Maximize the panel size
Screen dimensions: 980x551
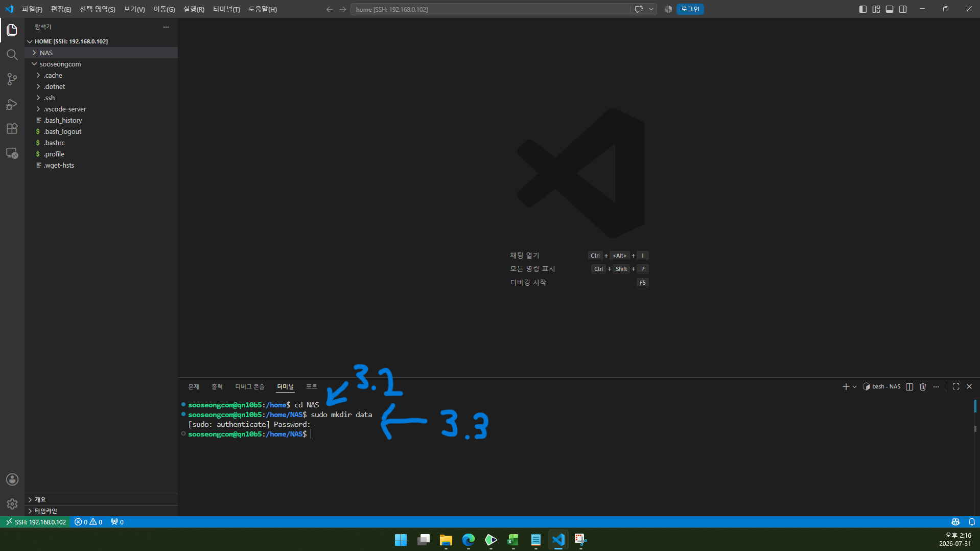[x=956, y=387]
